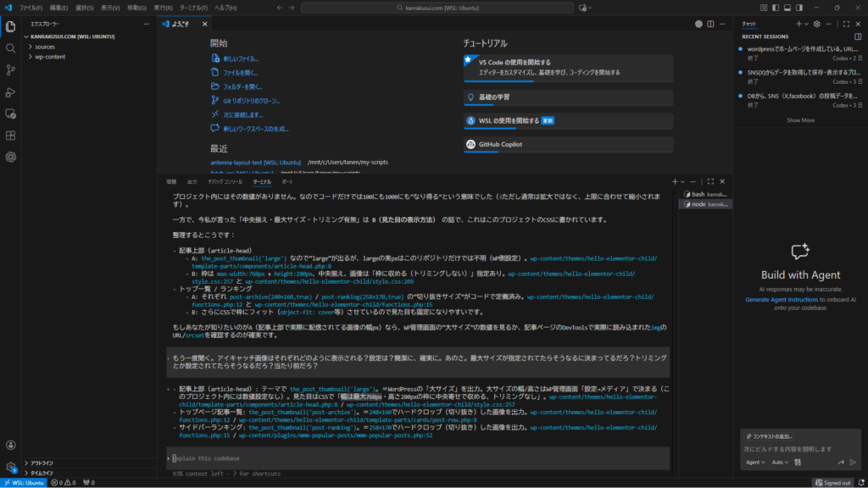Image resolution: width=868 pixels, height=488 pixels.
Task: Open the Auto model picker dropdown
Action: coord(781,463)
